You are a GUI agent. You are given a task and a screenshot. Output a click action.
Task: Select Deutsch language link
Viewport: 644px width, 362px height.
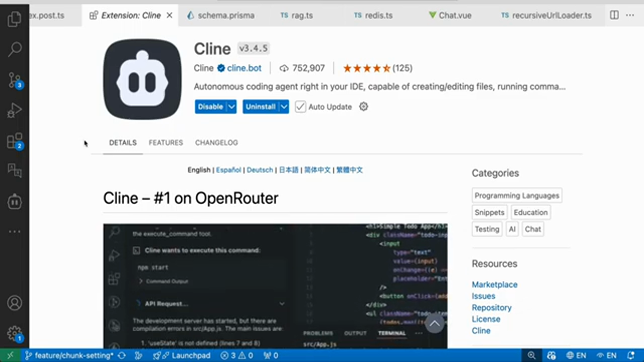point(260,170)
